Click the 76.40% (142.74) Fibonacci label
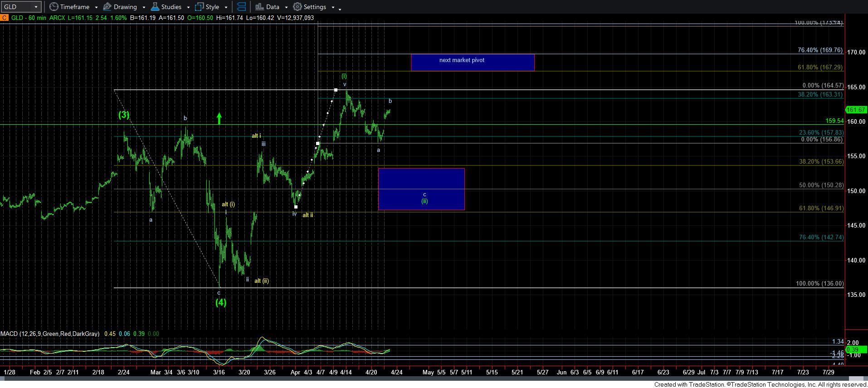868x388 pixels. pos(821,237)
